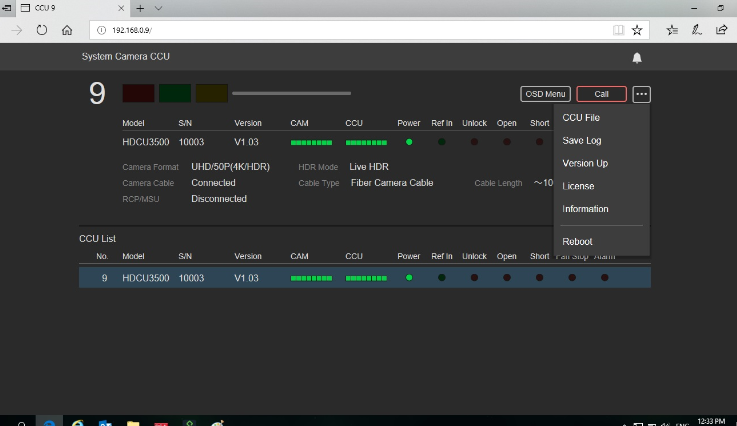Expand the tab preview chevron
The width and height of the screenshot is (737, 426).
[x=159, y=8]
